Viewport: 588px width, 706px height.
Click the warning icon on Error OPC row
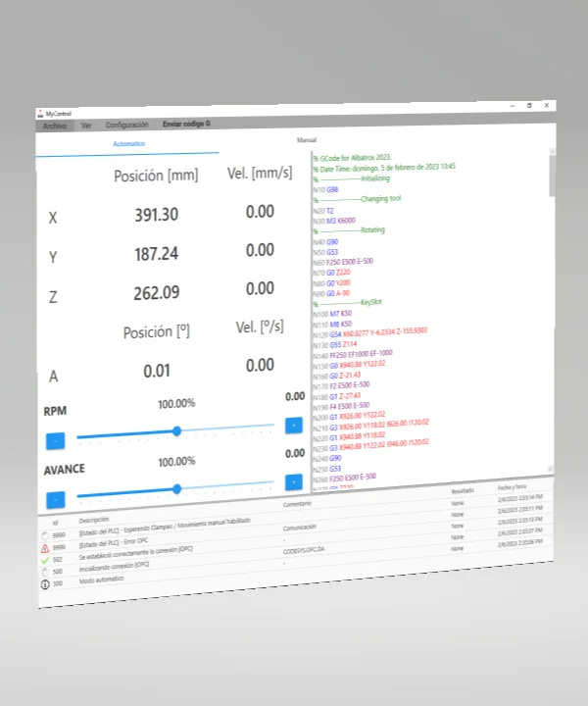click(44, 548)
